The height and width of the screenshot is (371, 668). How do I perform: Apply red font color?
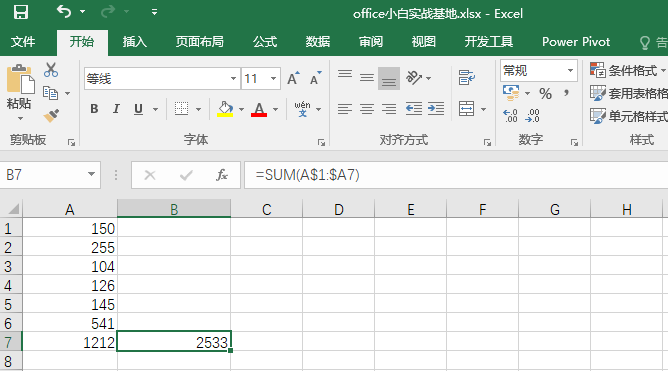[x=259, y=109]
